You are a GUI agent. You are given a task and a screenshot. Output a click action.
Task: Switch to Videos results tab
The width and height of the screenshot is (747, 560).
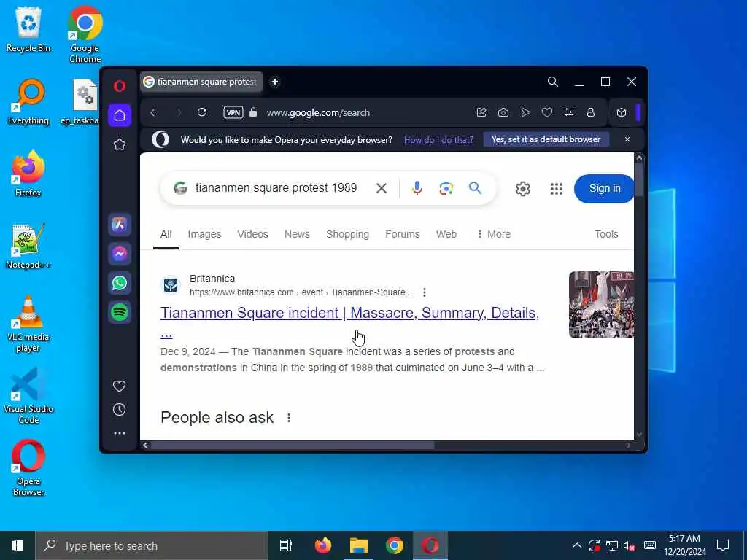pos(252,234)
